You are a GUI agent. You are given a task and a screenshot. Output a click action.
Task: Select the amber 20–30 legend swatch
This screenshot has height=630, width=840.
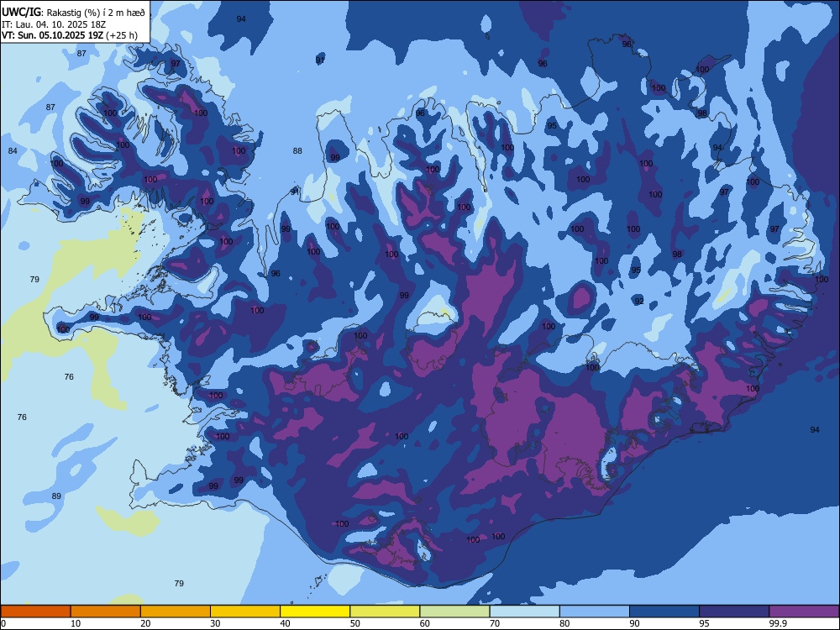click(176, 612)
